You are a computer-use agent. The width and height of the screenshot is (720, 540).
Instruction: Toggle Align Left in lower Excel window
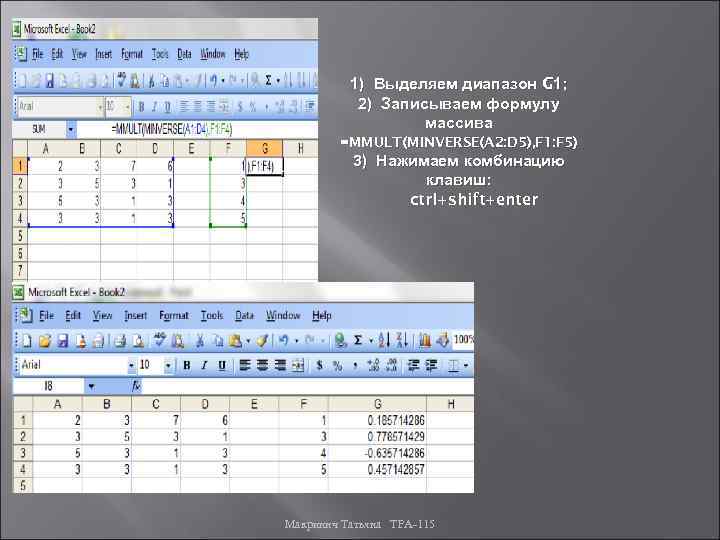[245, 366]
